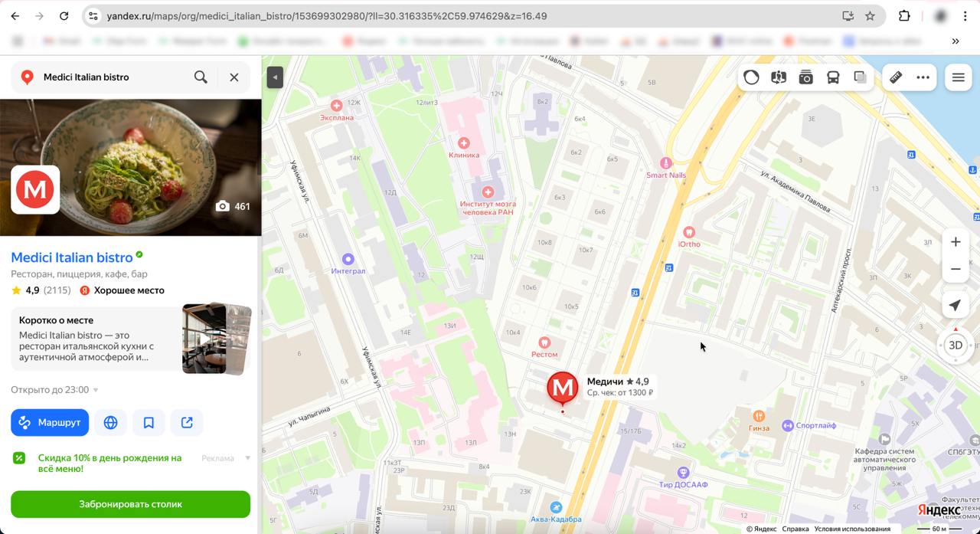The width and height of the screenshot is (980, 534).
Task: Select the Спортлайф marker
Action: [787, 425]
